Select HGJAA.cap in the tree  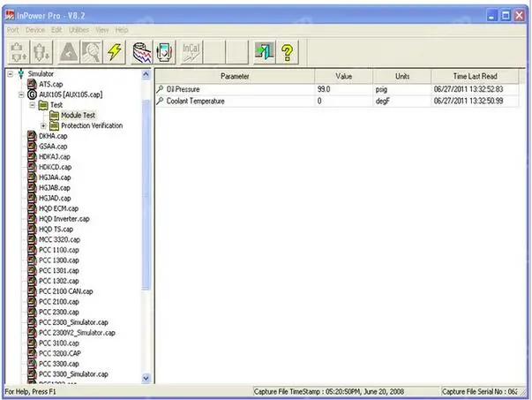point(55,177)
